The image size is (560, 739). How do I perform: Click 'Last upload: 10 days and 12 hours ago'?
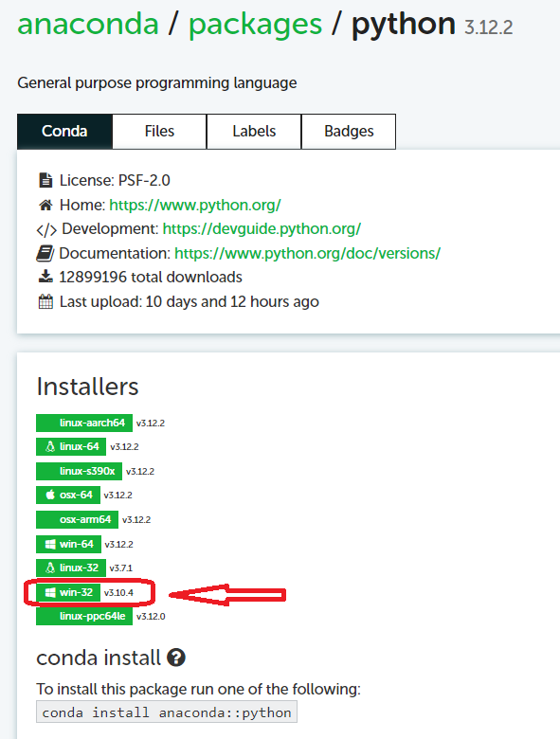(189, 301)
